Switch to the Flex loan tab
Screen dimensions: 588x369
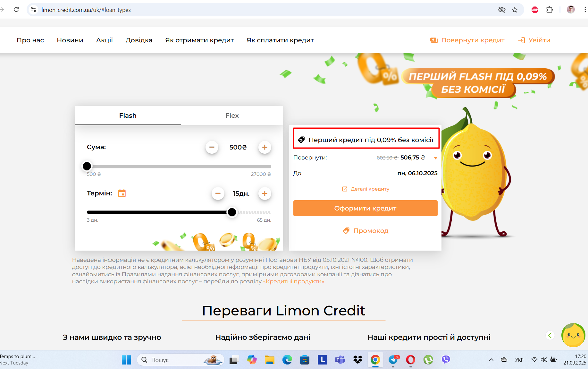click(x=232, y=116)
